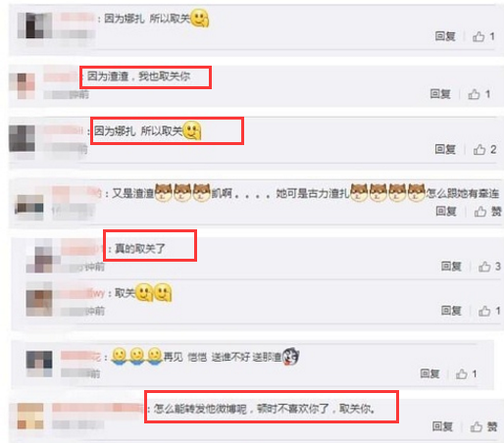Click blurred username before 再见 comment
The image size is (504, 443).
point(80,356)
